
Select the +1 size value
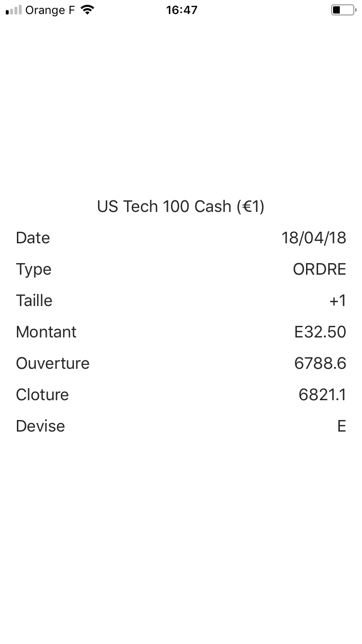[x=338, y=301]
